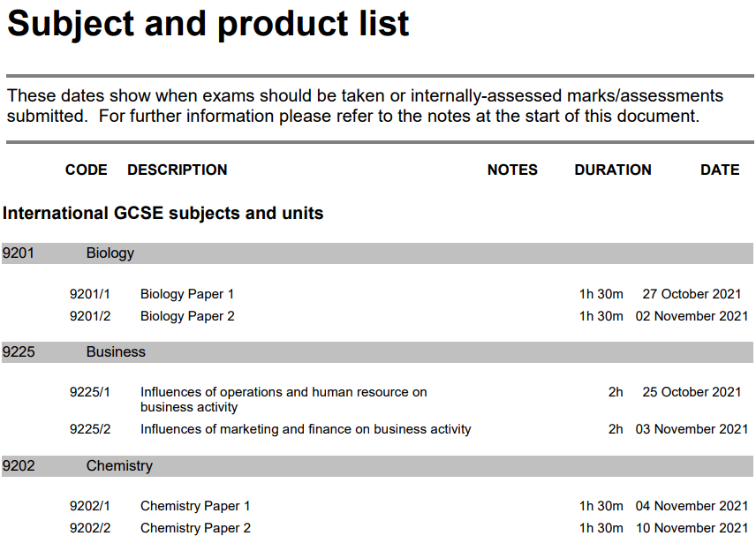Click the 9225 Business subject row

pyautogui.click(x=116, y=352)
